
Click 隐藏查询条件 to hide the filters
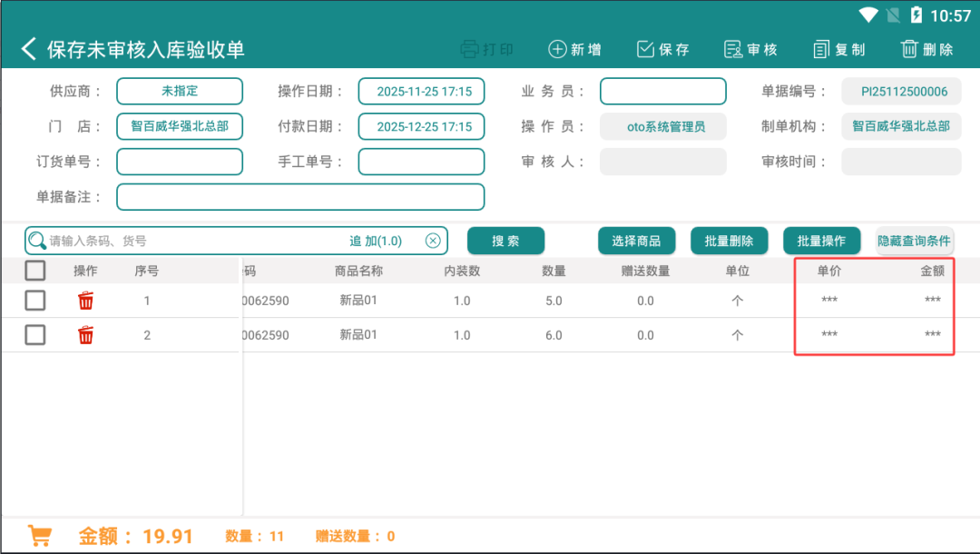pos(914,241)
